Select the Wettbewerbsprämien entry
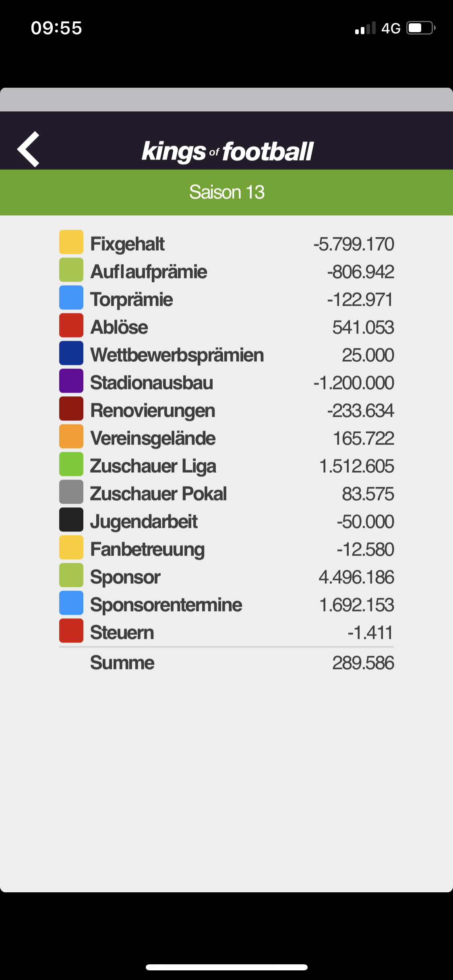The height and width of the screenshot is (980, 453). (x=226, y=355)
